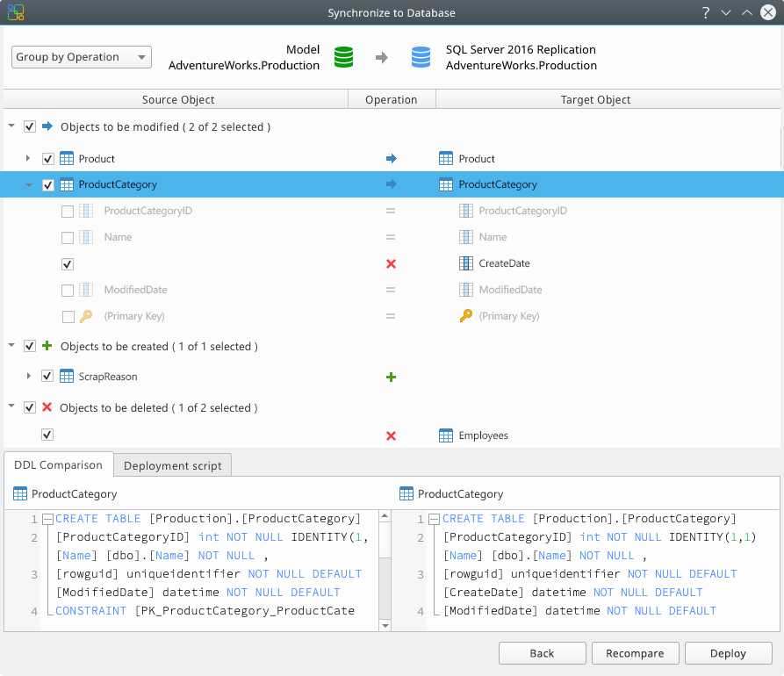Screen dimensions: 784x676
Task: Click the Recompare button
Action: click(635, 653)
